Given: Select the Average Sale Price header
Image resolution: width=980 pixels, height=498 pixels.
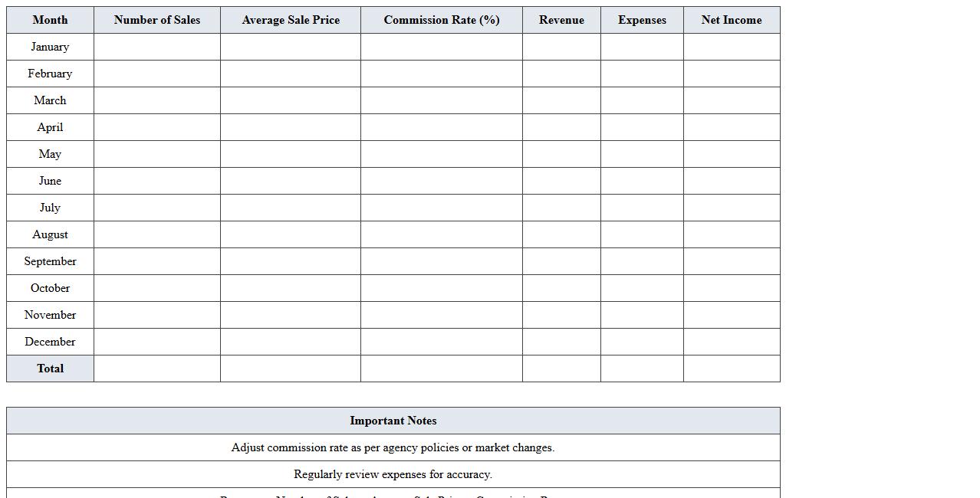Looking at the screenshot, I should (291, 20).
